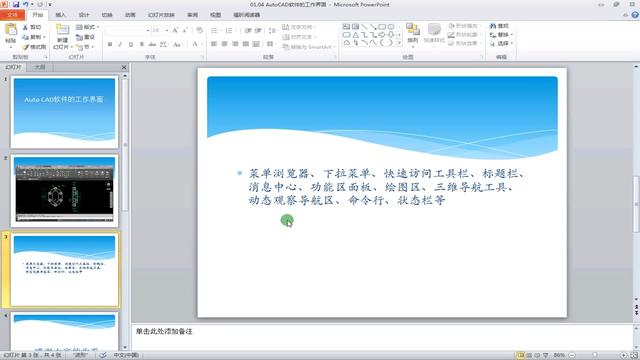Center the text in the paragraph group
The height and width of the screenshot is (360, 640).
click(x=224, y=44)
